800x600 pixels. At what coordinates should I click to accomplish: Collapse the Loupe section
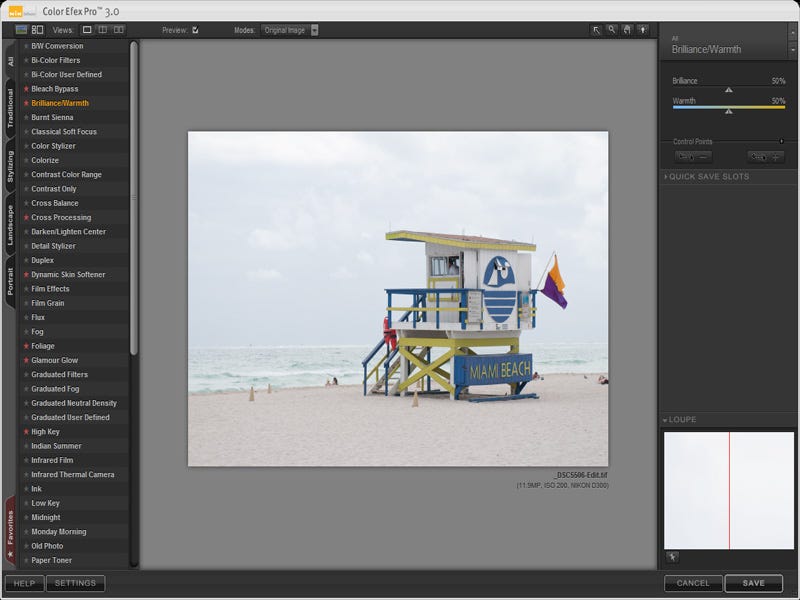[679, 419]
